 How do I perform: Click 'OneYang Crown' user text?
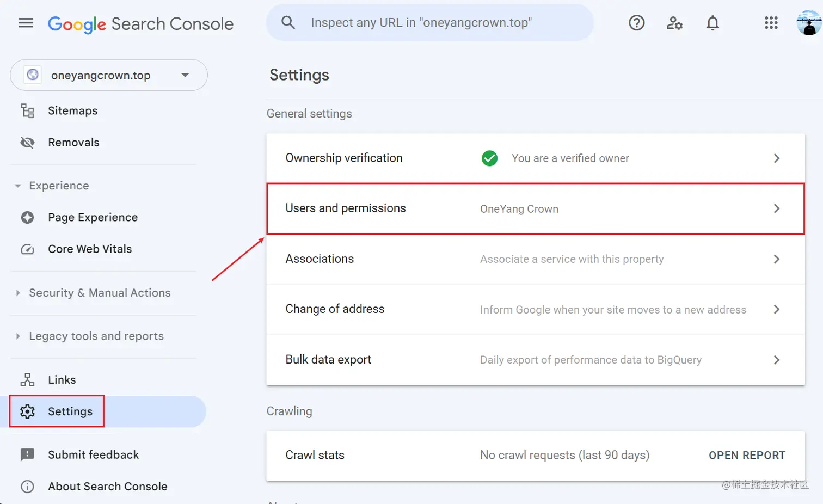point(519,209)
